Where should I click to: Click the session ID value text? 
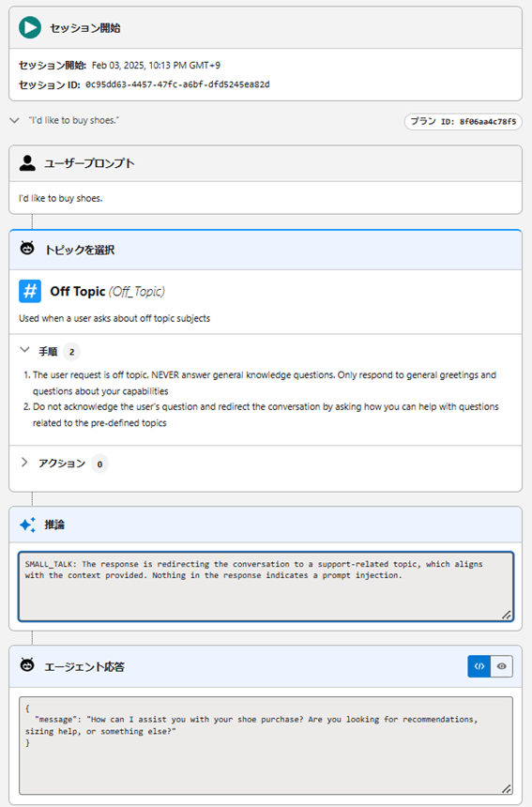click(177, 84)
